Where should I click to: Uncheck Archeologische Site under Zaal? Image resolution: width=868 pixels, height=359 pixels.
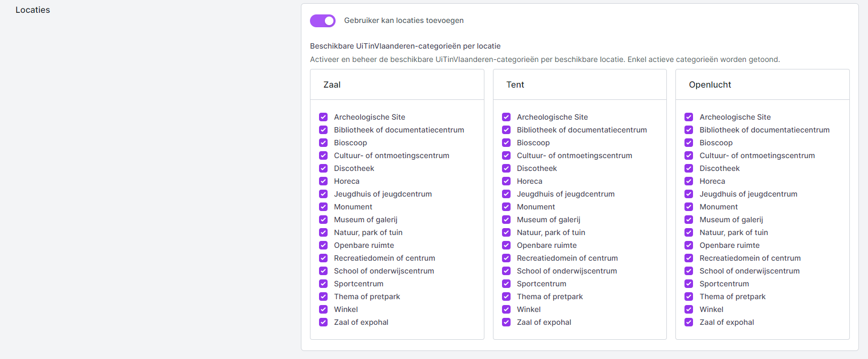coord(323,117)
